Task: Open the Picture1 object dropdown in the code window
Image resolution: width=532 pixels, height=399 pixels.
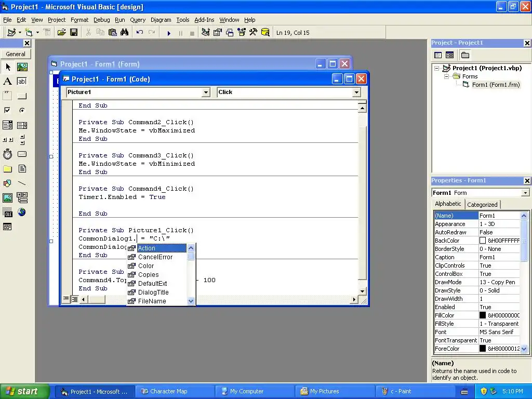Action: coord(206,92)
